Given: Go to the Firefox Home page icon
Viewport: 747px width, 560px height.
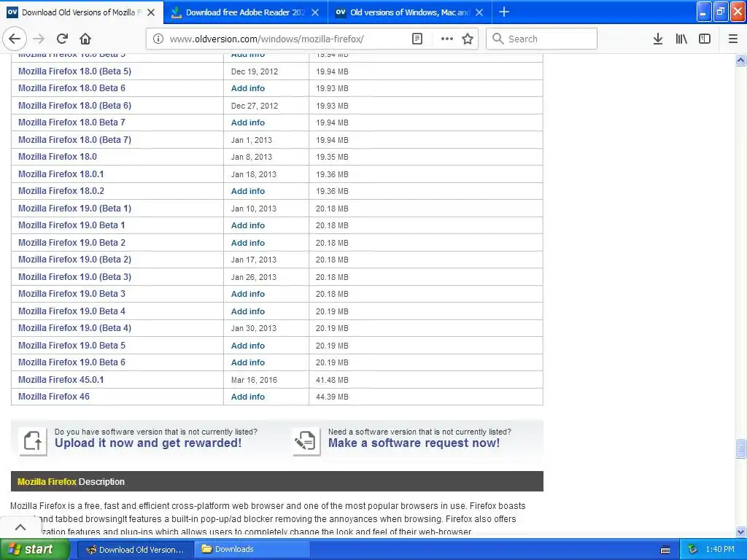Looking at the screenshot, I should tap(85, 39).
